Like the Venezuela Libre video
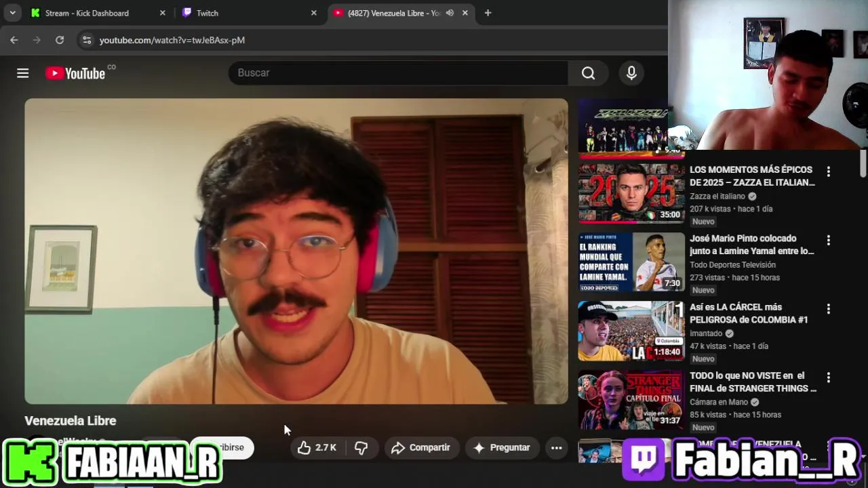Image resolution: width=868 pixels, height=488 pixels. 317,447
